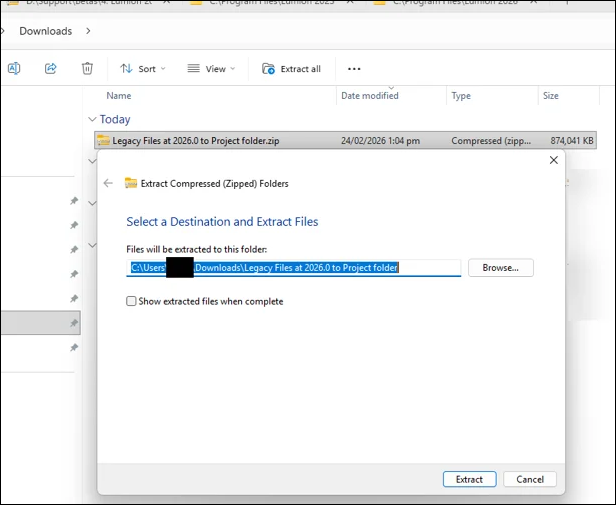Image resolution: width=616 pixels, height=505 pixels.
Task: Click the destination folder path field
Action: (295, 268)
